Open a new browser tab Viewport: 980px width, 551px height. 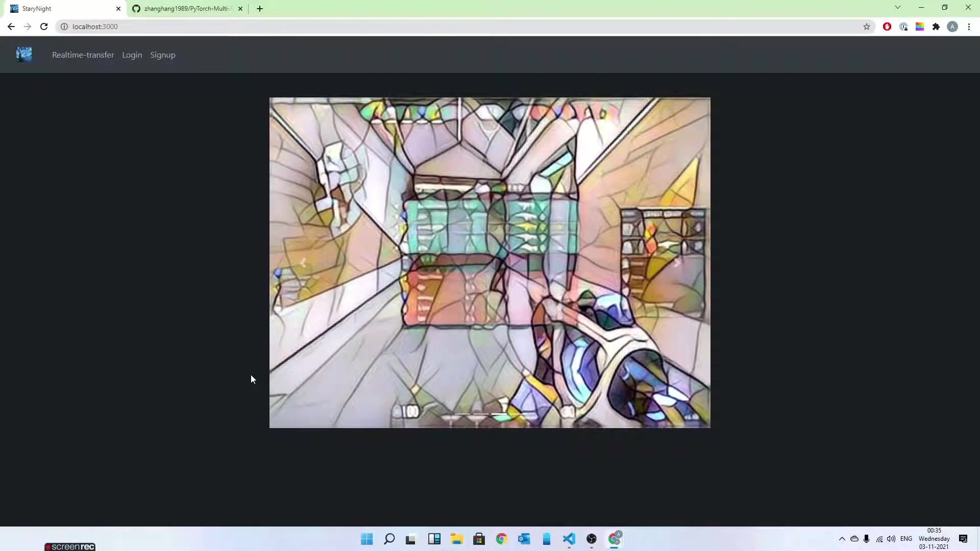coord(260,9)
